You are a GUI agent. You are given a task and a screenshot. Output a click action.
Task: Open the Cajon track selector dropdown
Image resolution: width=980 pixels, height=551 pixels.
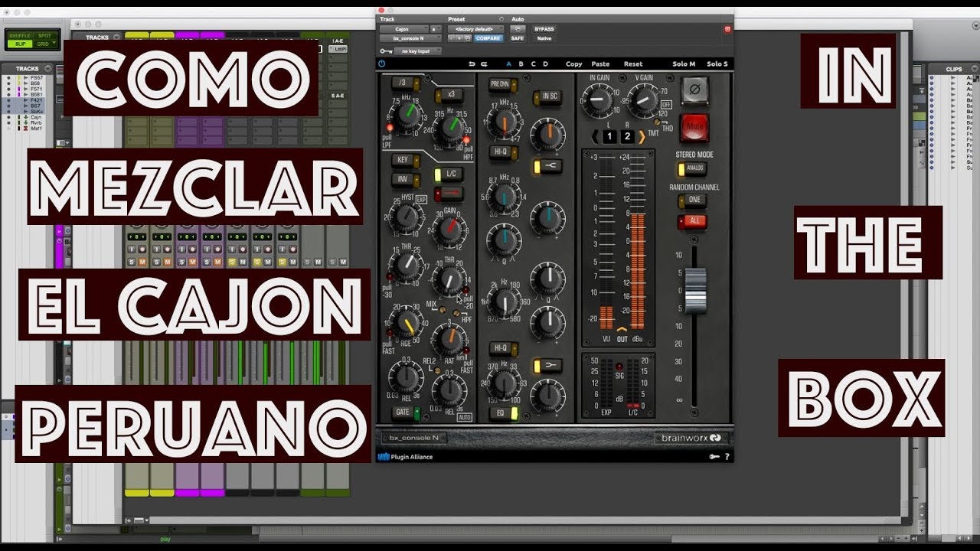403,29
